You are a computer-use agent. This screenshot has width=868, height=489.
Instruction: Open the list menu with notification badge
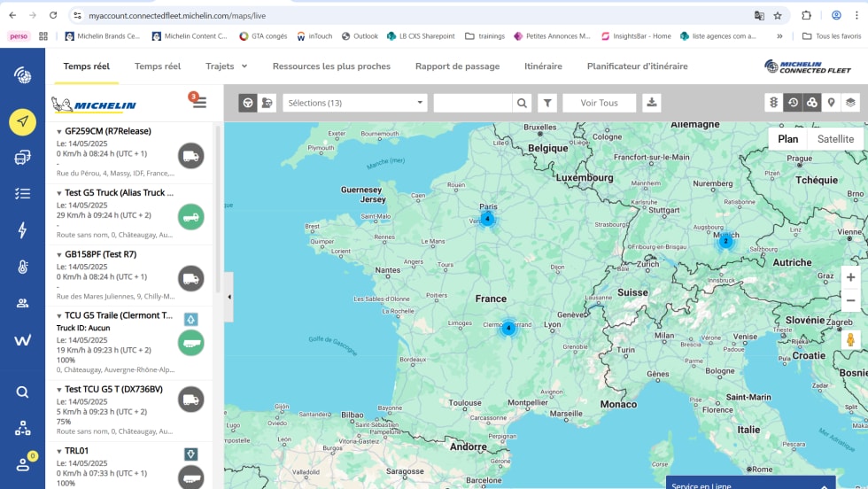pyautogui.click(x=198, y=101)
